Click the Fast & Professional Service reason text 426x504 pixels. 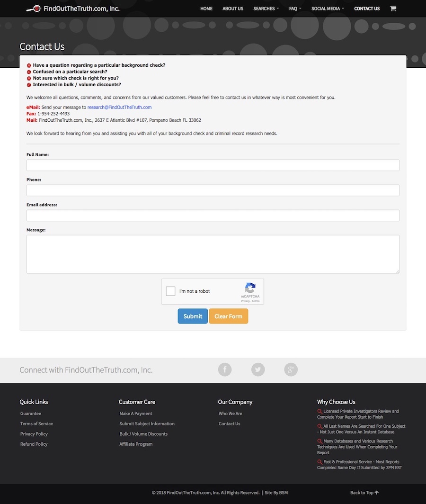(x=360, y=465)
